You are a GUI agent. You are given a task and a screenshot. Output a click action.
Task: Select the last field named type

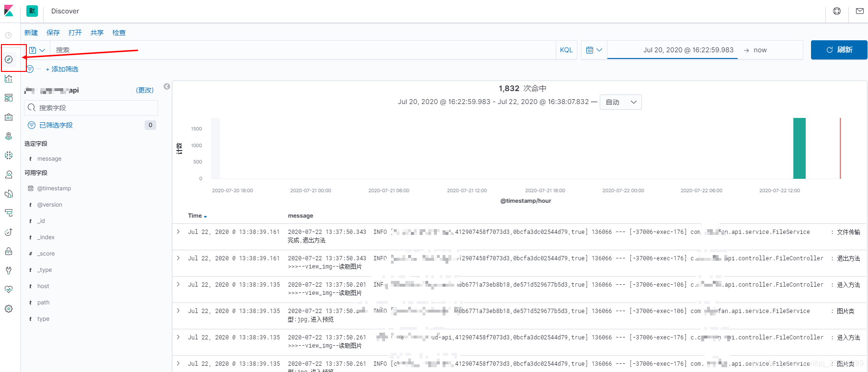43,319
